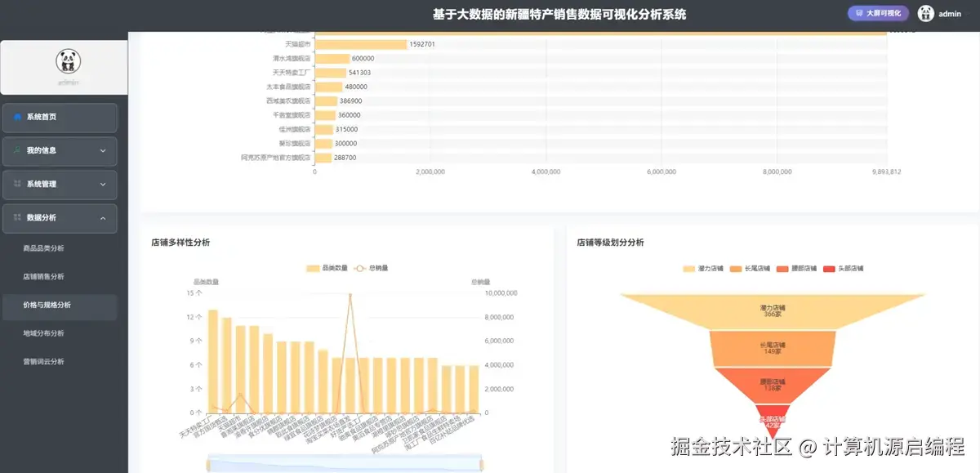
Task: Click the 佳洲旗舰店 bar valued 315000
Action: pyautogui.click(x=323, y=129)
